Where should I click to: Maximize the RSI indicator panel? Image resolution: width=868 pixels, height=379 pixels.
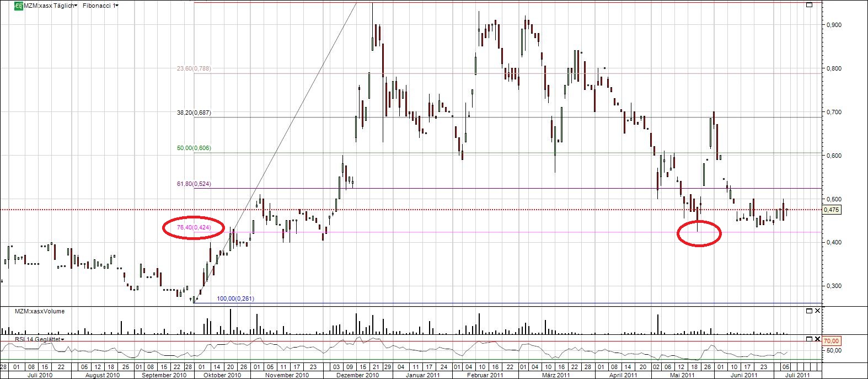pyautogui.click(x=809, y=339)
